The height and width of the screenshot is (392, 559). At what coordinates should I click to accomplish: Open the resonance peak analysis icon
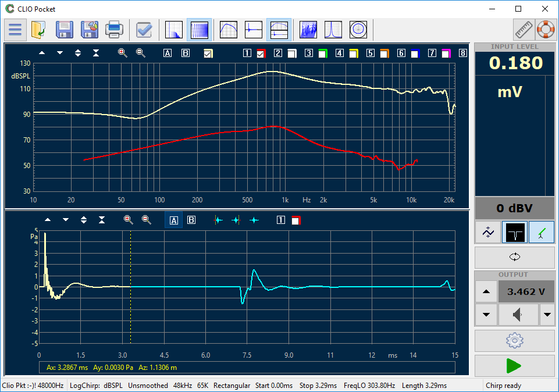click(333, 30)
